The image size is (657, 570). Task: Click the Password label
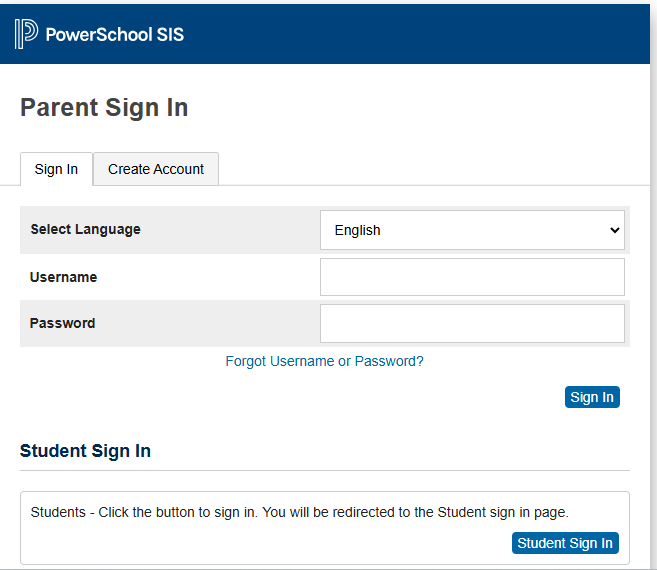[62, 323]
